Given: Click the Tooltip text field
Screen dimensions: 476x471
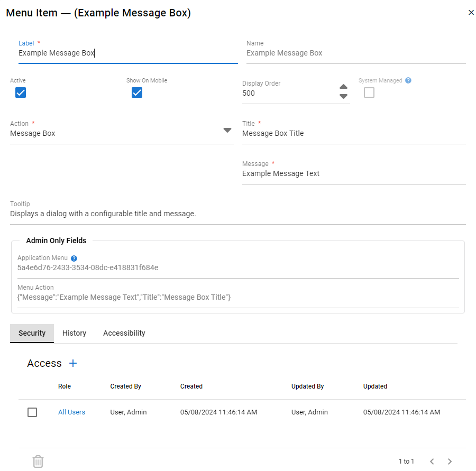Looking at the screenshot, I should (238, 214).
